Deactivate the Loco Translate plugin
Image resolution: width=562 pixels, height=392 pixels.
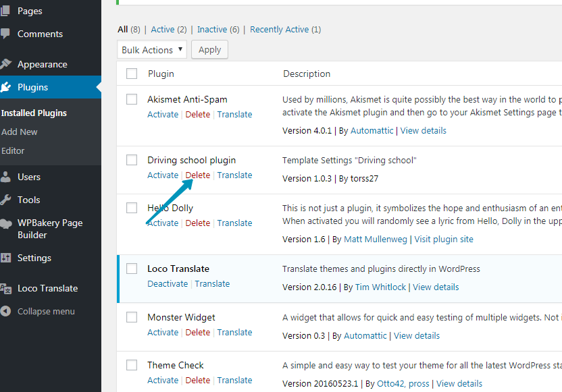pos(168,283)
